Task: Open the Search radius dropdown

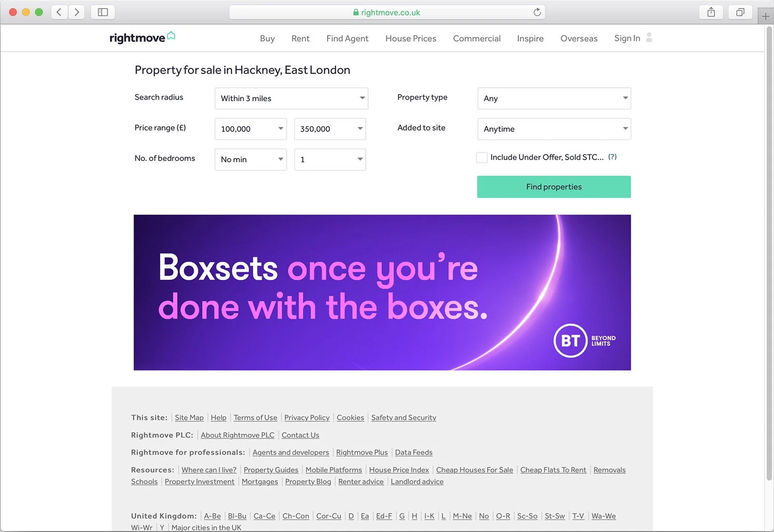Action: click(291, 98)
